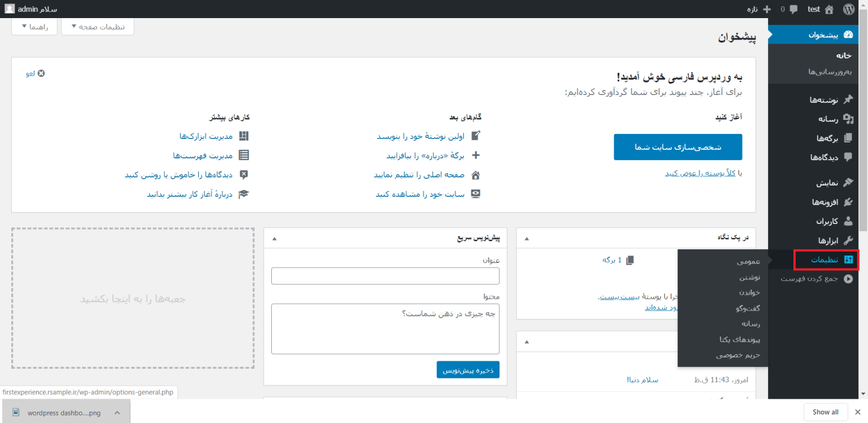Click the pencil icon beside اولین نوشتهٔ خود
Image resolution: width=868 pixels, height=423 pixels.
point(476,136)
